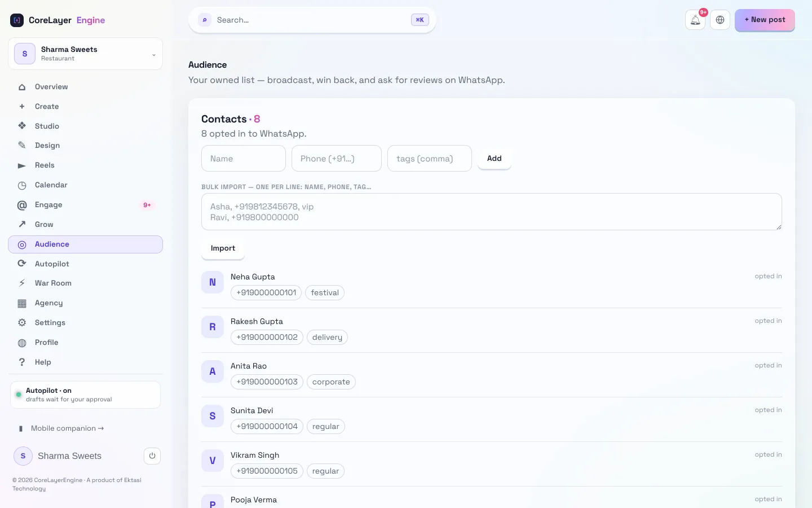Click the Engage at-sign icon
The width and height of the screenshot is (812, 508).
(x=22, y=205)
